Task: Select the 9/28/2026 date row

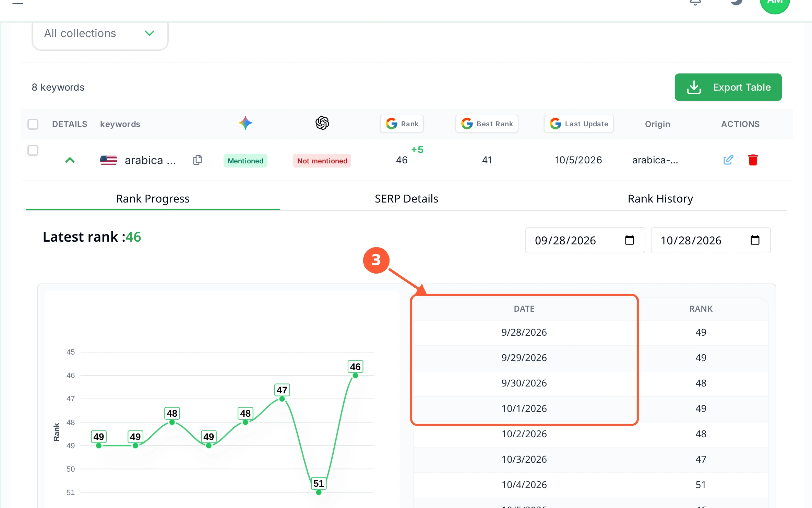Action: 591,332
